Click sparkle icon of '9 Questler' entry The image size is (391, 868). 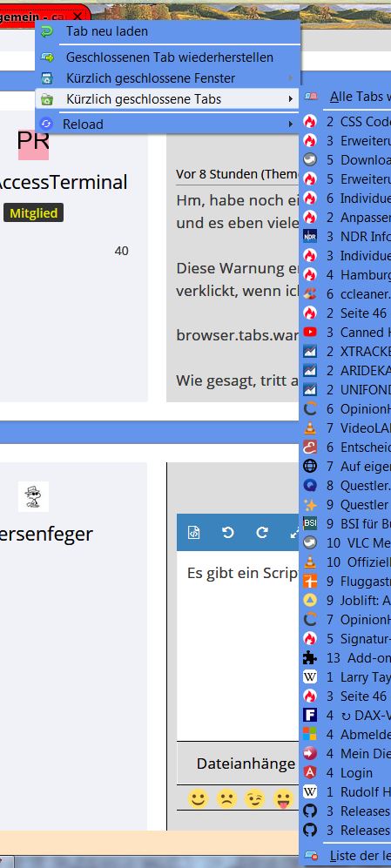pyautogui.click(x=310, y=505)
